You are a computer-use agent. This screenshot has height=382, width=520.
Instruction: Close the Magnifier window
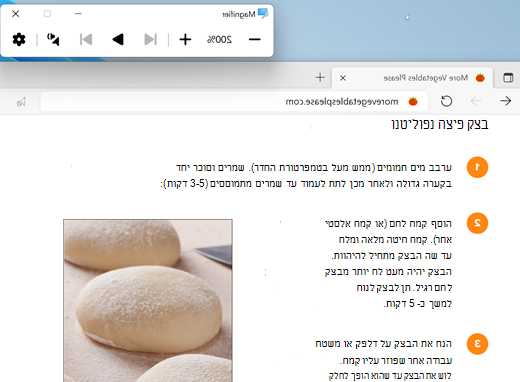click(x=16, y=14)
